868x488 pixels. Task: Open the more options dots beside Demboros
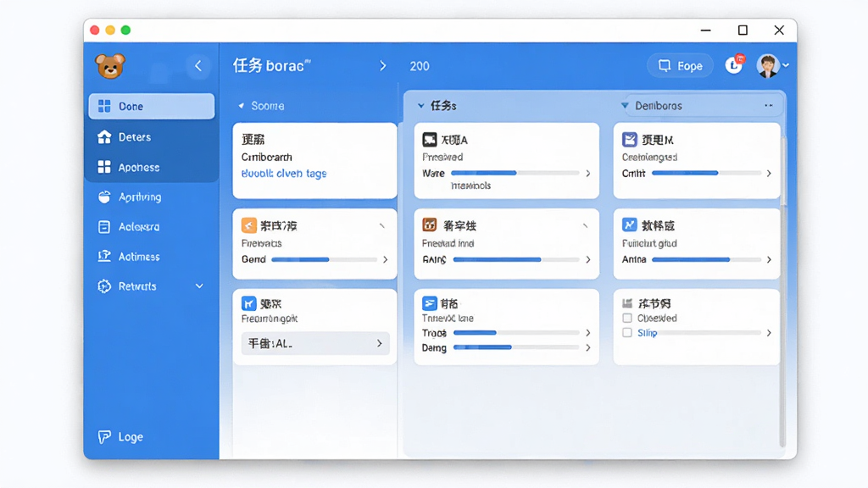768,105
